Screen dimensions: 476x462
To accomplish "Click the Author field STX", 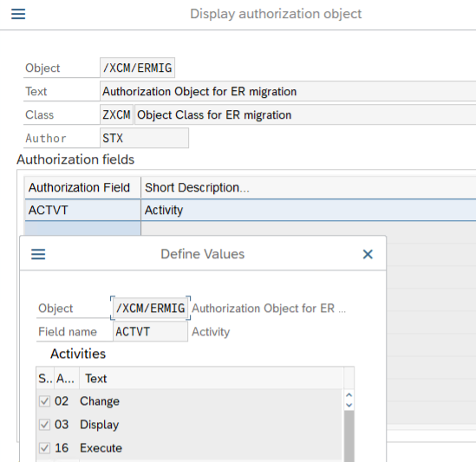I will pos(144,138).
